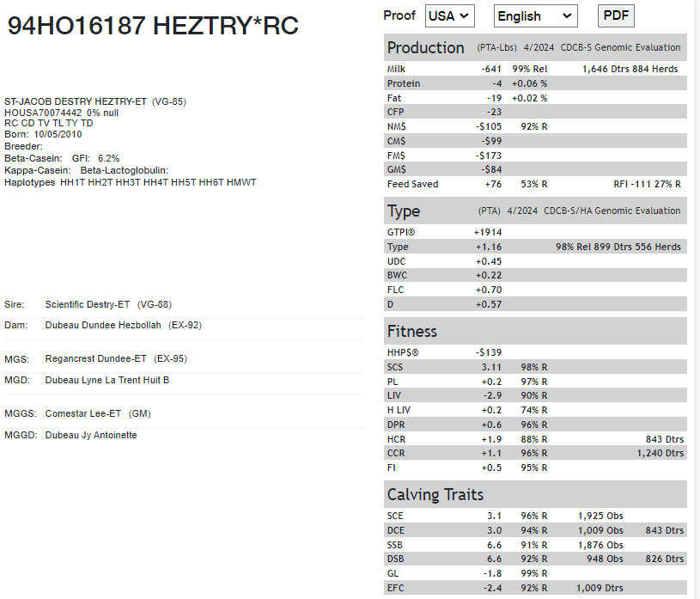The image size is (700, 599).
Task: Open sire Scientific Destry-ET
Action: [87, 304]
